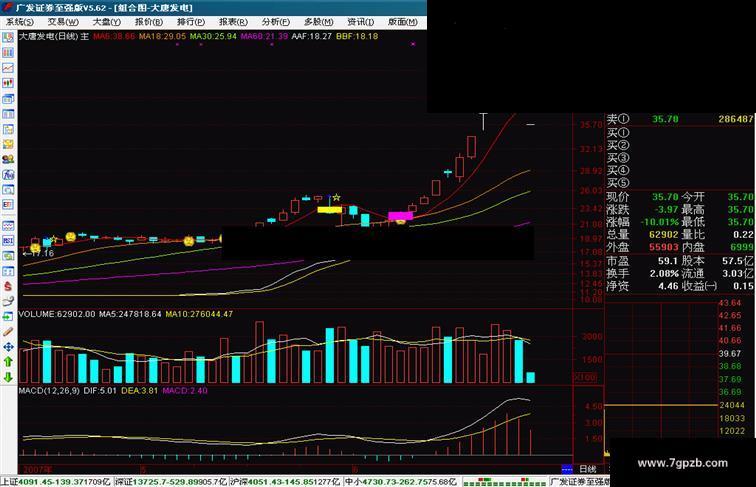Click the MACD(12,26,9) indicator label
756x487 pixels.
tap(49, 391)
